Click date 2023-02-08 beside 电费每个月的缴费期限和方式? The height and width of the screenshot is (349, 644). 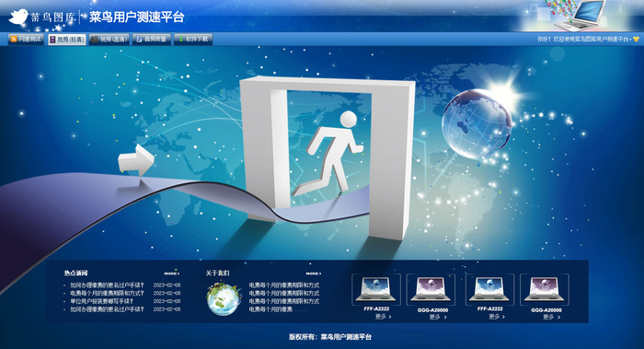click(x=167, y=293)
